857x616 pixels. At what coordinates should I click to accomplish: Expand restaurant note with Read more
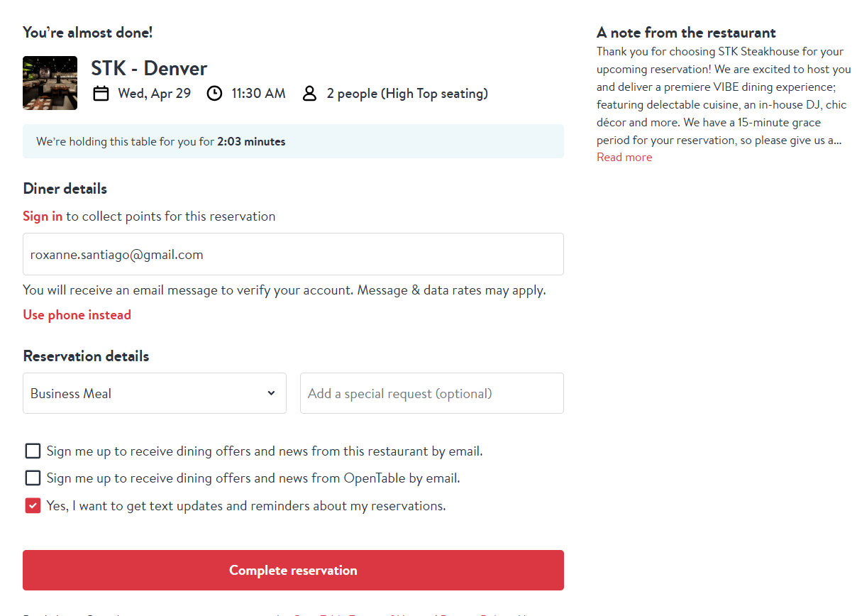(x=624, y=158)
